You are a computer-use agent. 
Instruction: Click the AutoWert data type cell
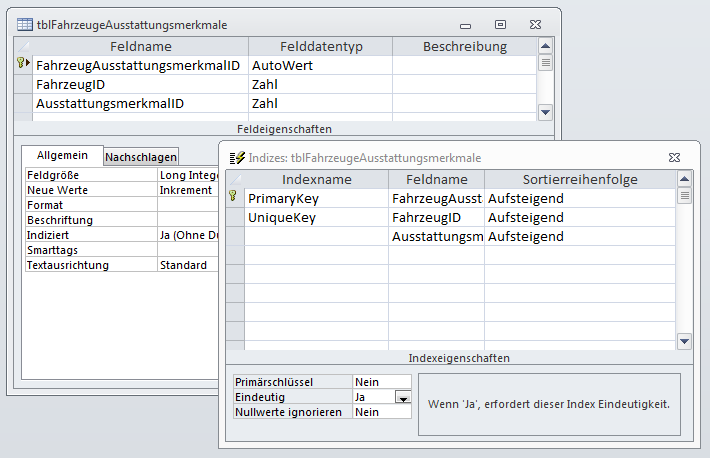point(319,65)
